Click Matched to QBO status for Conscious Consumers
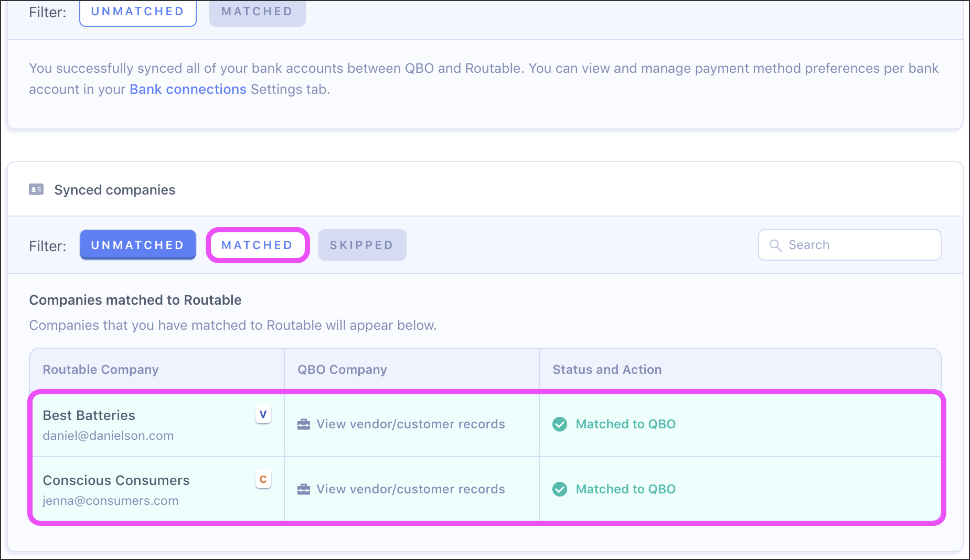 [x=626, y=489]
